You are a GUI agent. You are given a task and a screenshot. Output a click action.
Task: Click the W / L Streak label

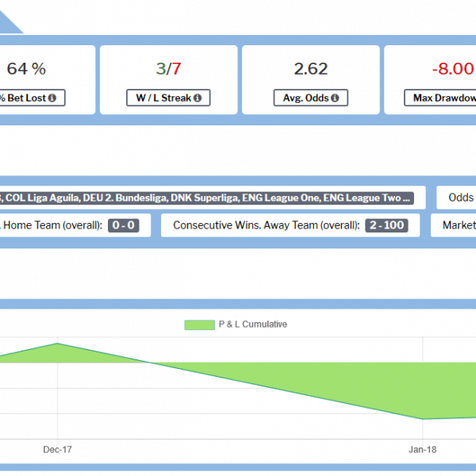pos(168,98)
